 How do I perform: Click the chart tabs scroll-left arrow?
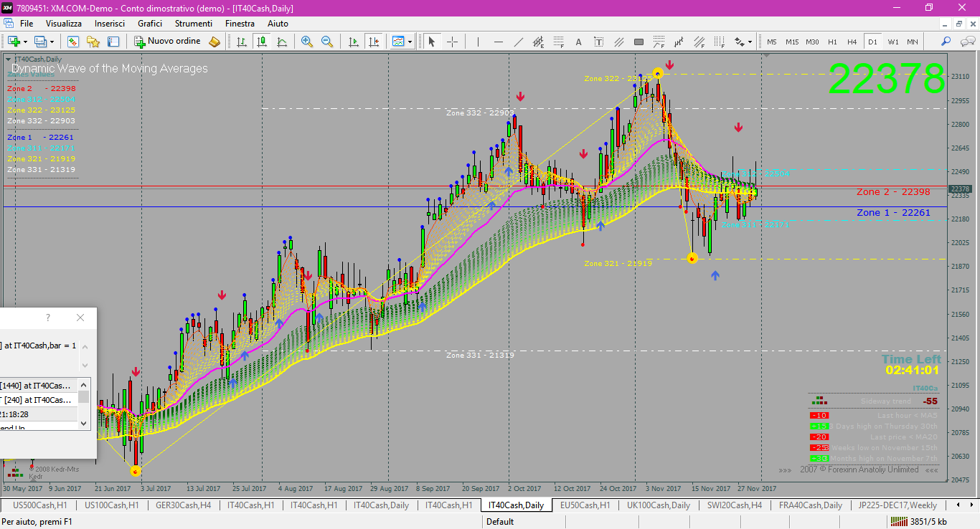tap(958, 505)
